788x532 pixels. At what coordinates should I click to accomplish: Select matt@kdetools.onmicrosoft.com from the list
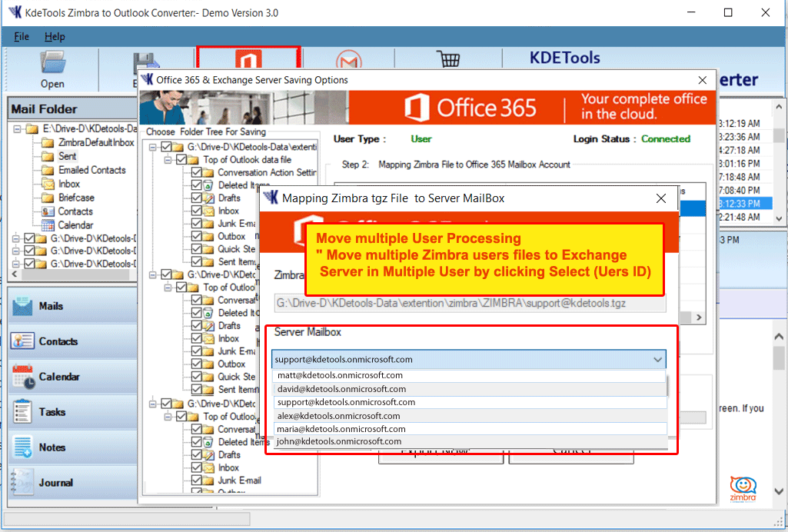click(x=340, y=376)
